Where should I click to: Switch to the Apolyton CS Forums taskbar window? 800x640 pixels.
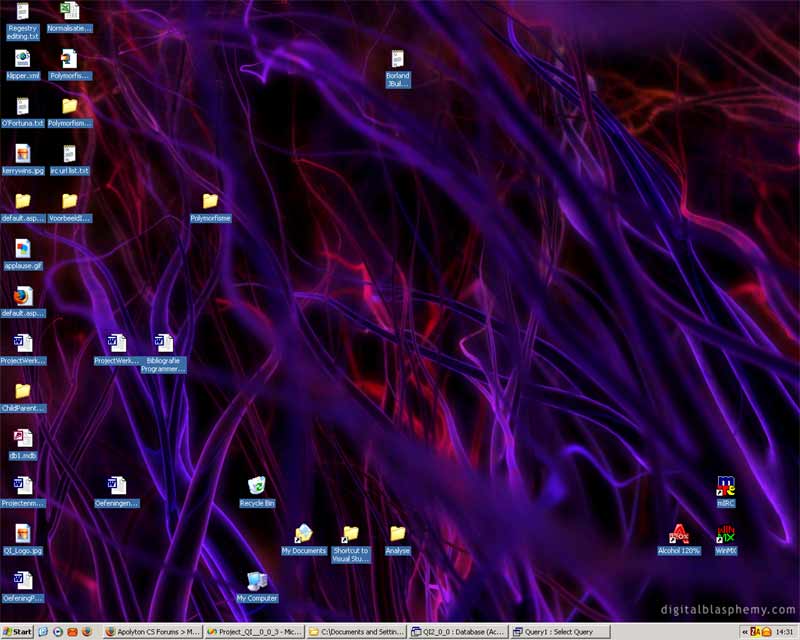(x=153, y=632)
